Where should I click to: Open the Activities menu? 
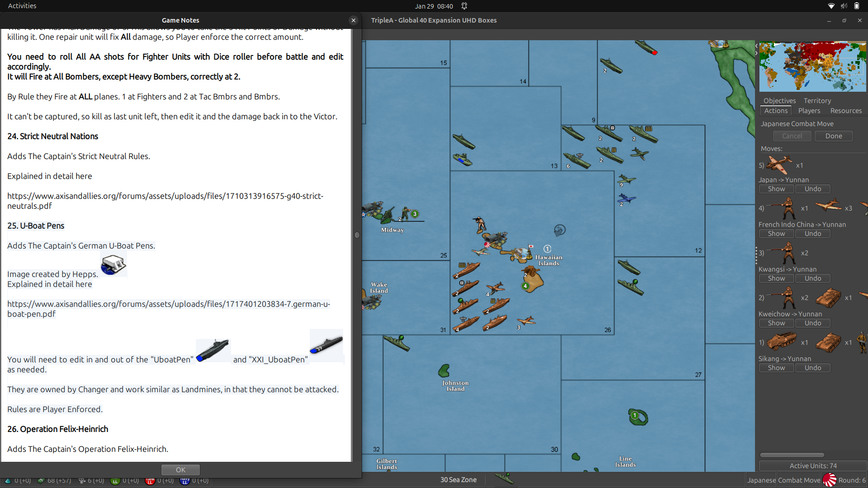tap(22, 6)
